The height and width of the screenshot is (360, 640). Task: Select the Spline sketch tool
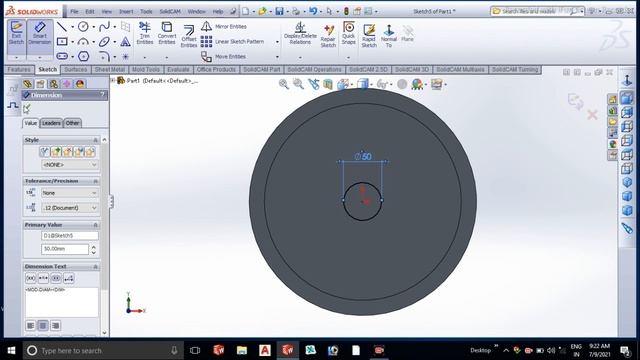point(104,27)
